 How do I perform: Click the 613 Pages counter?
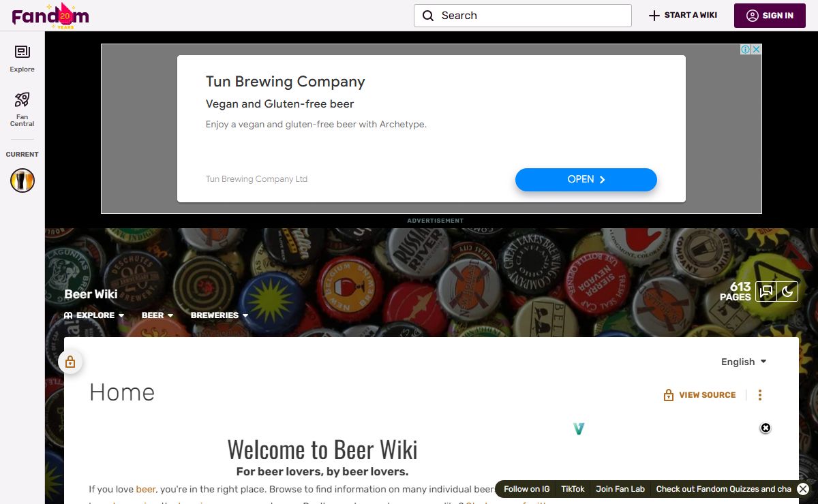(736, 292)
